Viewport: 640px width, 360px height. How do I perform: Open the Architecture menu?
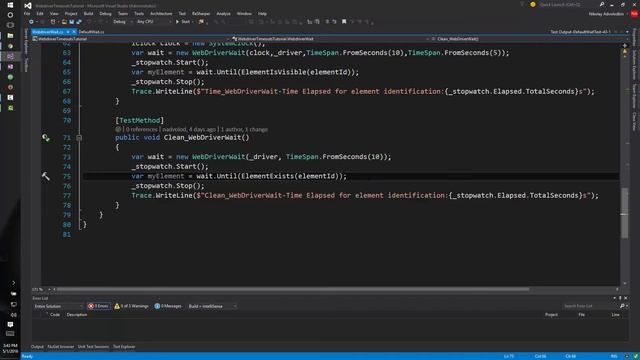pos(161,13)
